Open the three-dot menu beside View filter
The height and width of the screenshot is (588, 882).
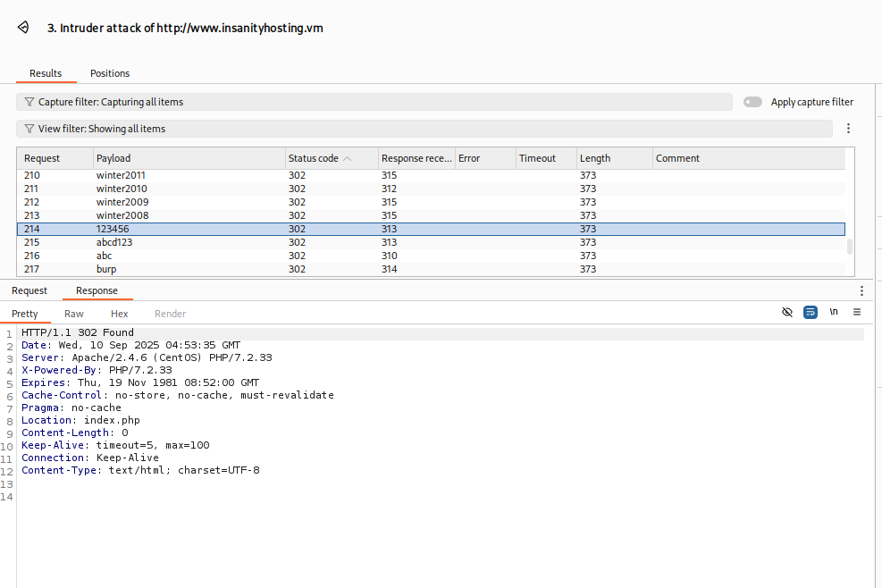pyautogui.click(x=848, y=129)
